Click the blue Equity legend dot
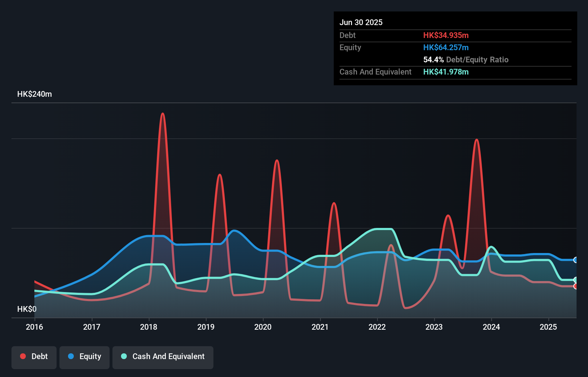Screen dimensions: 588x377 coord(71,356)
